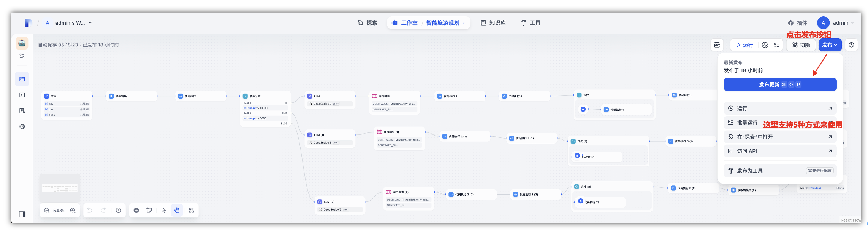Open change history in bottom toolbar
This screenshot has width=868, height=230.
click(119, 210)
